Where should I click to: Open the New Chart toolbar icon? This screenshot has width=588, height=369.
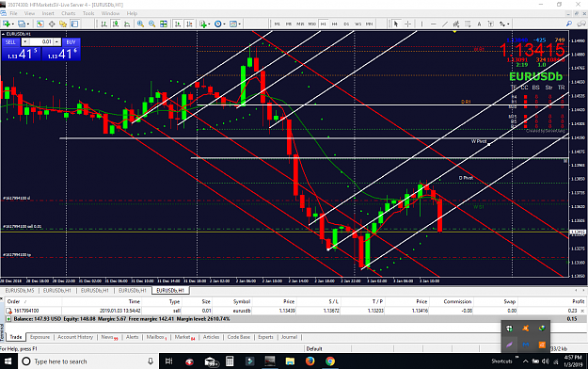7,24
